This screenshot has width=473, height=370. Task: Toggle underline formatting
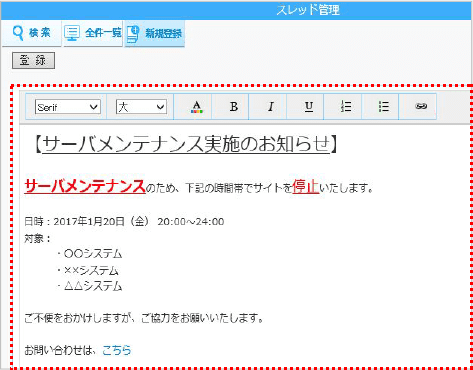click(309, 107)
